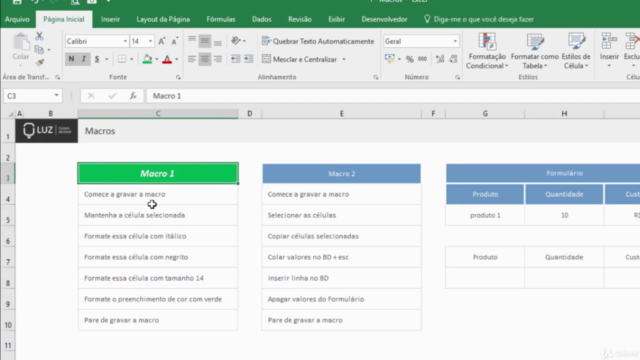Align text to vertical middle
This screenshot has width=640, height=360.
click(x=205, y=40)
